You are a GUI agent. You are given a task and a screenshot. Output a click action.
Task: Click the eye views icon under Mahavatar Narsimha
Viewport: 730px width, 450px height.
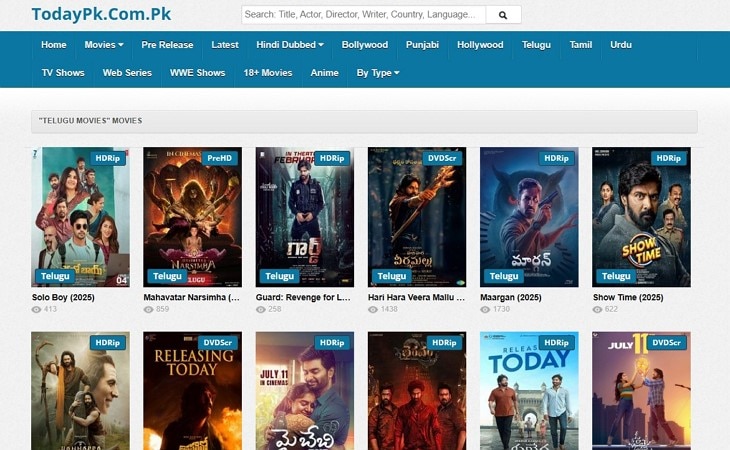click(149, 309)
